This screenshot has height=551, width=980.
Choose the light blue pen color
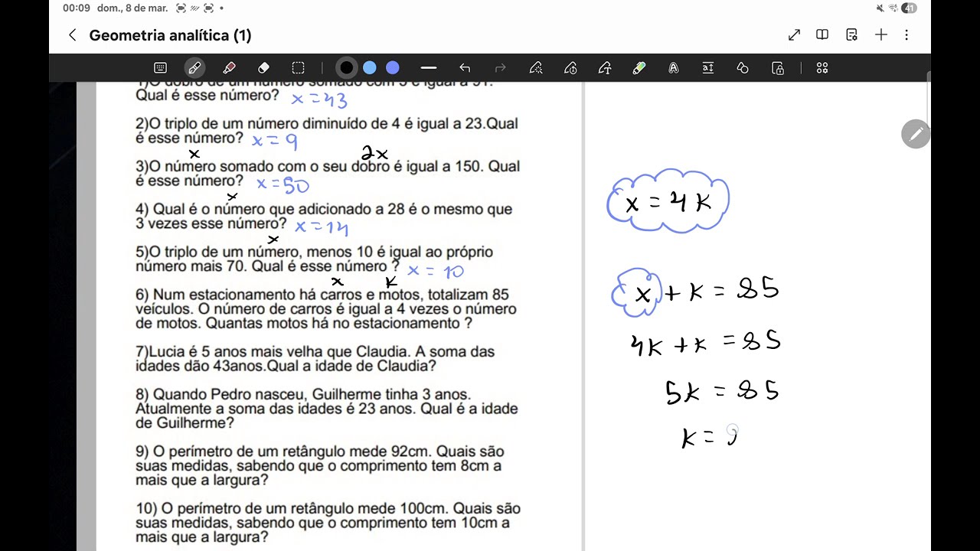pyautogui.click(x=370, y=68)
